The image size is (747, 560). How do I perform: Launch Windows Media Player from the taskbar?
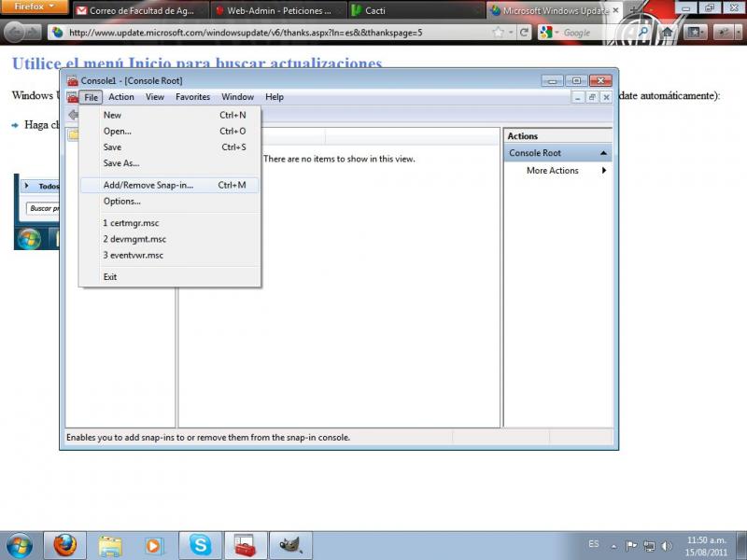tap(154, 546)
